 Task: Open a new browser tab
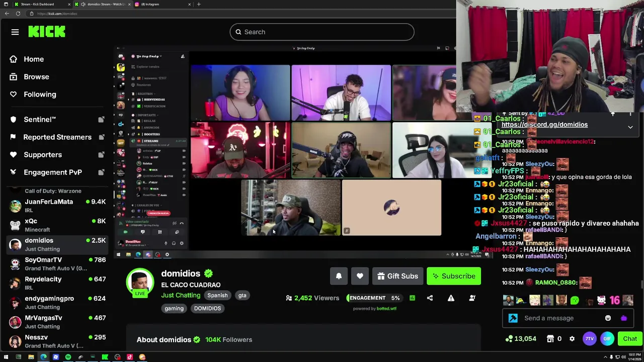[x=199, y=4]
